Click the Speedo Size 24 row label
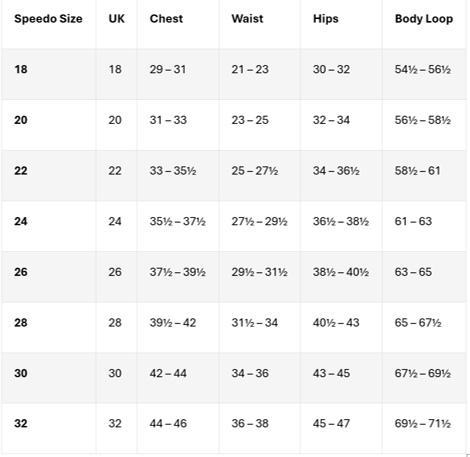This screenshot has width=470, height=457. [x=21, y=221]
